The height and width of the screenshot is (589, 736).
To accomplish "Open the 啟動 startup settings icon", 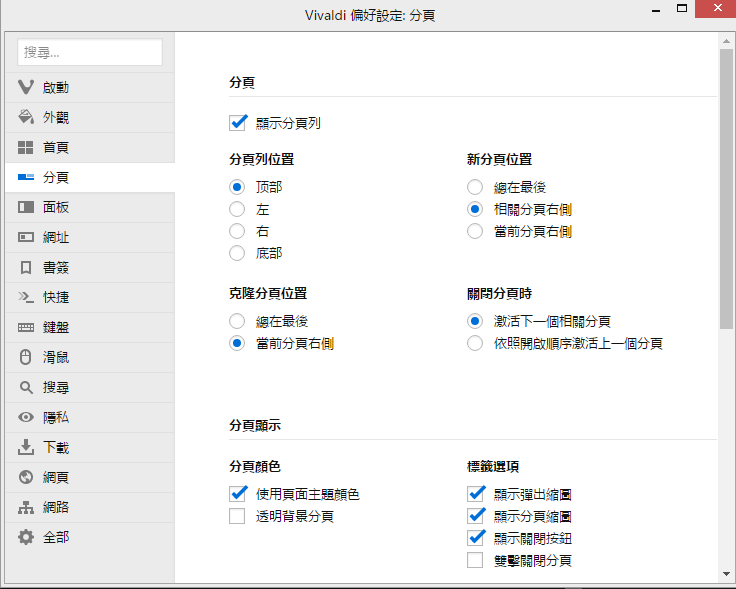I will coord(26,87).
